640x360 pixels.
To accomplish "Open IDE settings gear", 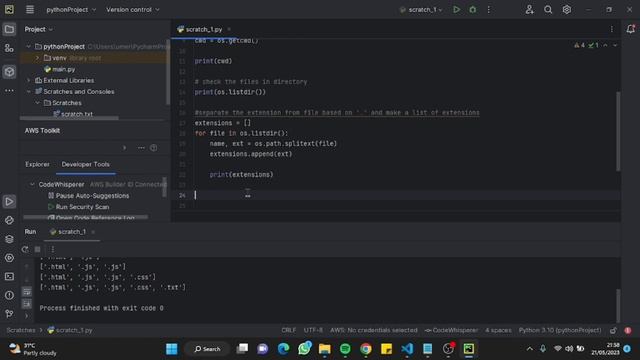I will pos(567,9).
